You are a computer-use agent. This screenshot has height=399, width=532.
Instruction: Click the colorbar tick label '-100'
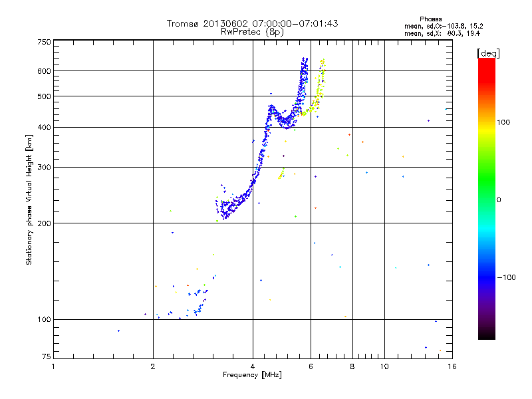506,277
